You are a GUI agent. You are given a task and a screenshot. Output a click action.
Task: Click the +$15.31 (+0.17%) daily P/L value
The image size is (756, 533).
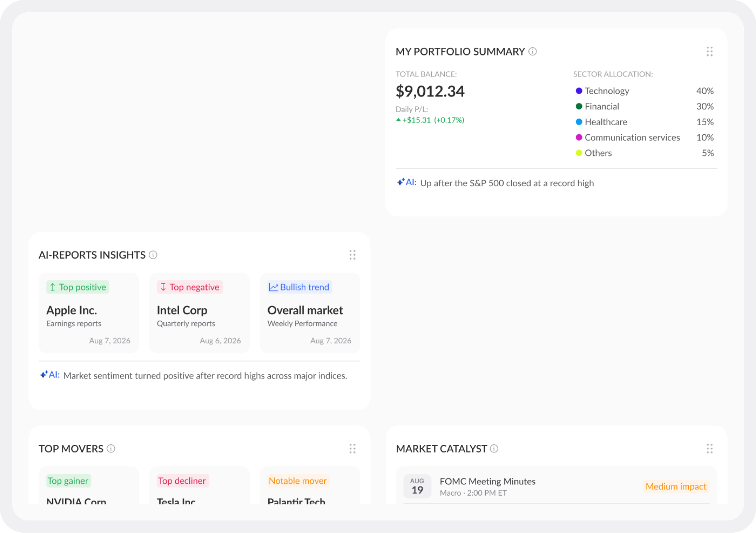coord(433,120)
